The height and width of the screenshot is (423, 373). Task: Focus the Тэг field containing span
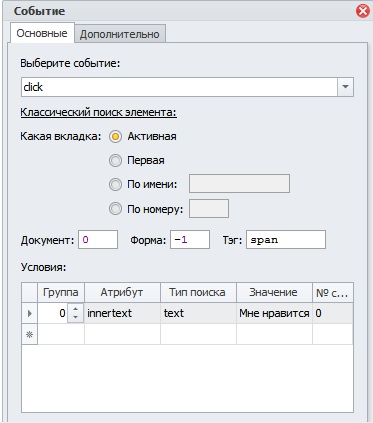click(x=286, y=240)
